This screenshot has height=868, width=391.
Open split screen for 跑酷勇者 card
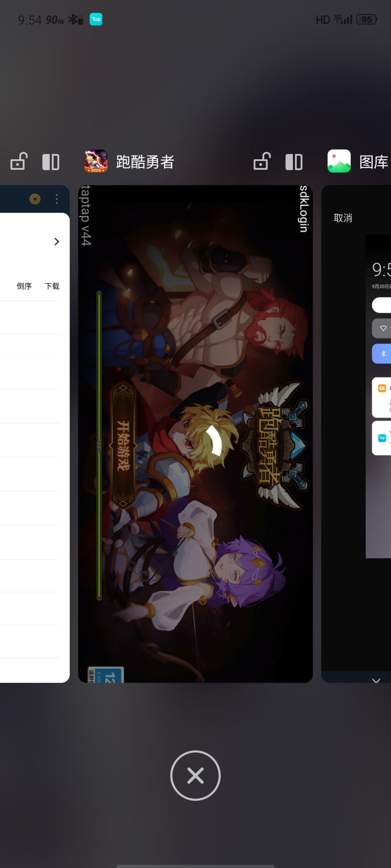[294, 162]
